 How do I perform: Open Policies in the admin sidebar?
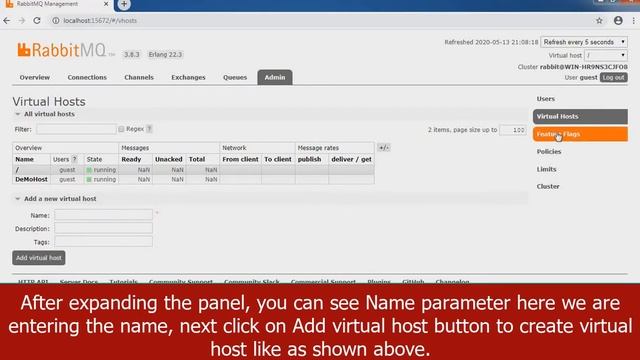pyautogui.click(x=549, y=151)
